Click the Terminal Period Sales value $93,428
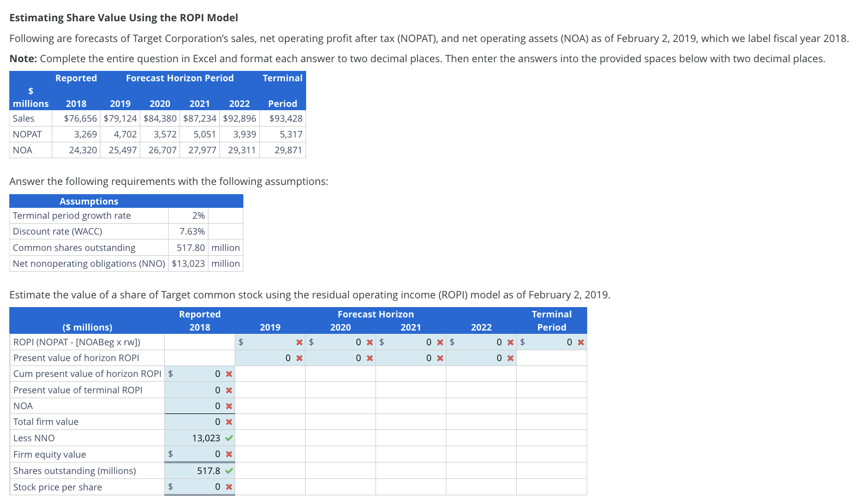 pos(286,118)
